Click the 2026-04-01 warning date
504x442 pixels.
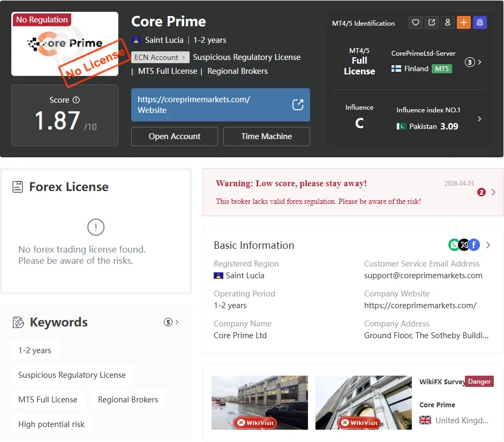pos(459,184)
